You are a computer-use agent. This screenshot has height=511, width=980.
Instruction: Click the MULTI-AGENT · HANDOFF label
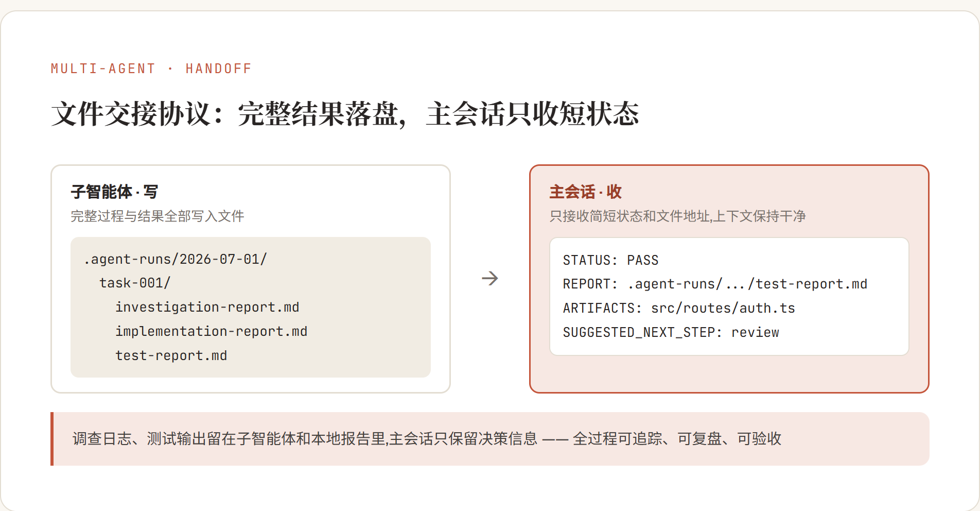coord(151,69)
